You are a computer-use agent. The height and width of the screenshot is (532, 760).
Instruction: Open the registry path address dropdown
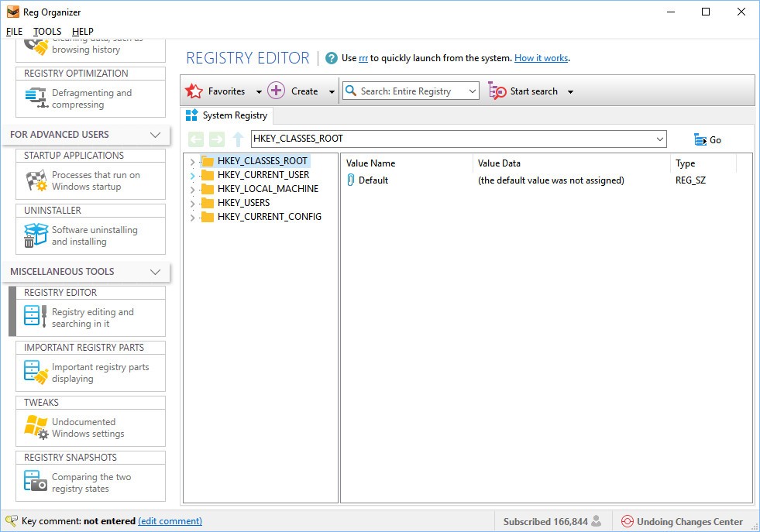tap(659, 139)
